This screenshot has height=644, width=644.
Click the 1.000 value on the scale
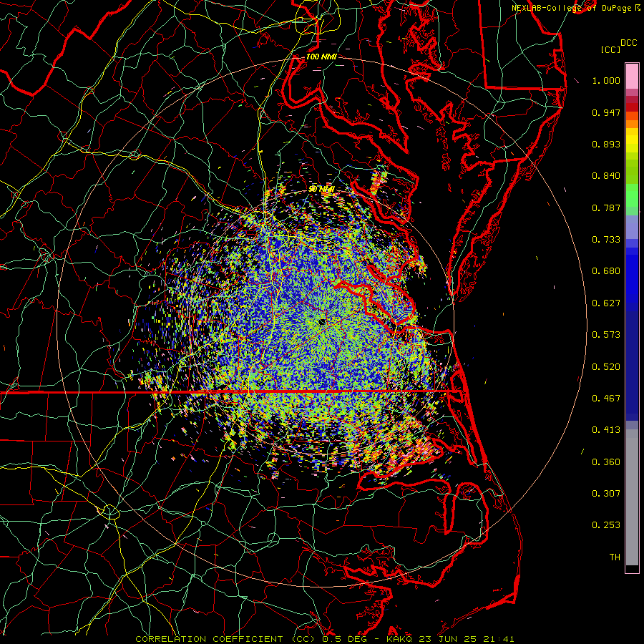click(x=606, y=80)
